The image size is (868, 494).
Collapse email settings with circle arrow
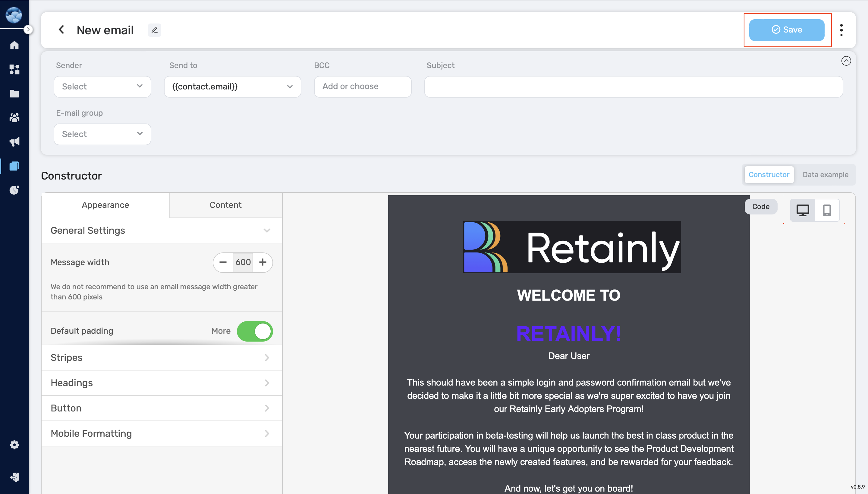coord(846,61)
